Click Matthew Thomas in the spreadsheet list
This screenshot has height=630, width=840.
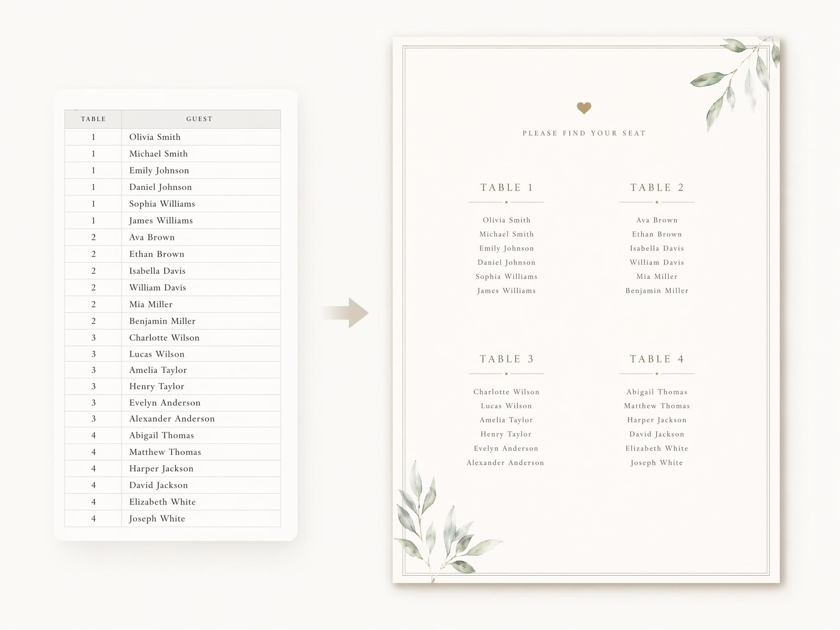click(165, 451)
